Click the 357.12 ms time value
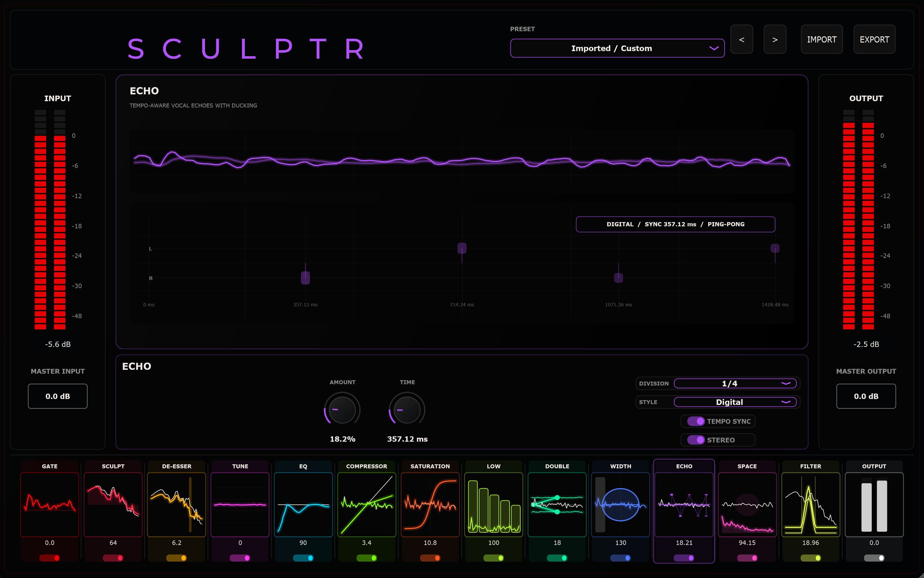924x578 pixels. click(x=407, y=439)
